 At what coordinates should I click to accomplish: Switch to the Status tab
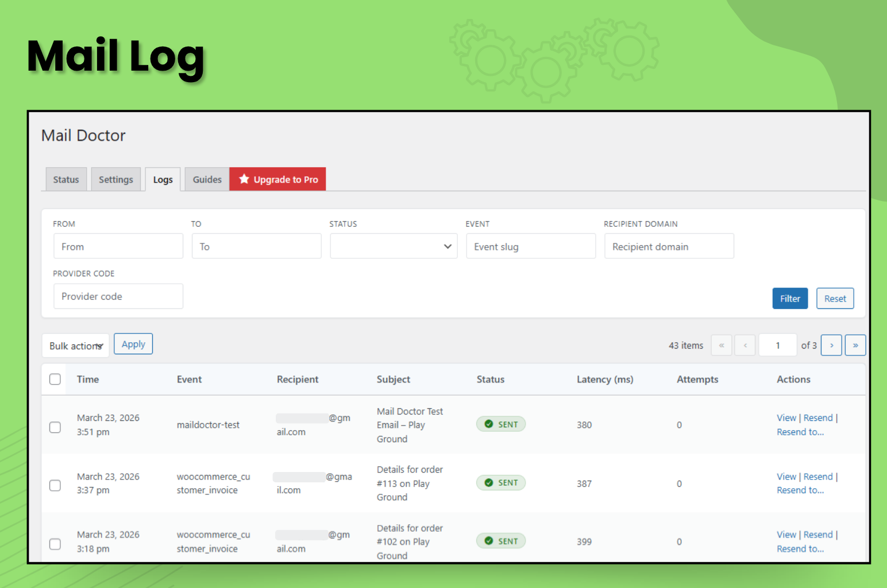(65, 179)
